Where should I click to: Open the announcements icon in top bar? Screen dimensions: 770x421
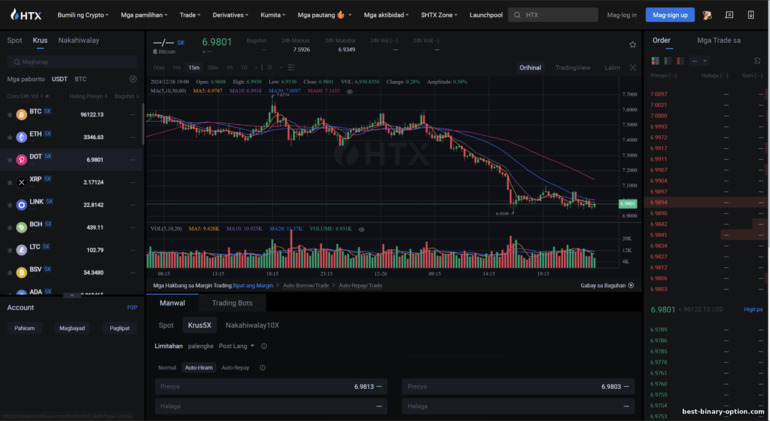click(729, 15)
